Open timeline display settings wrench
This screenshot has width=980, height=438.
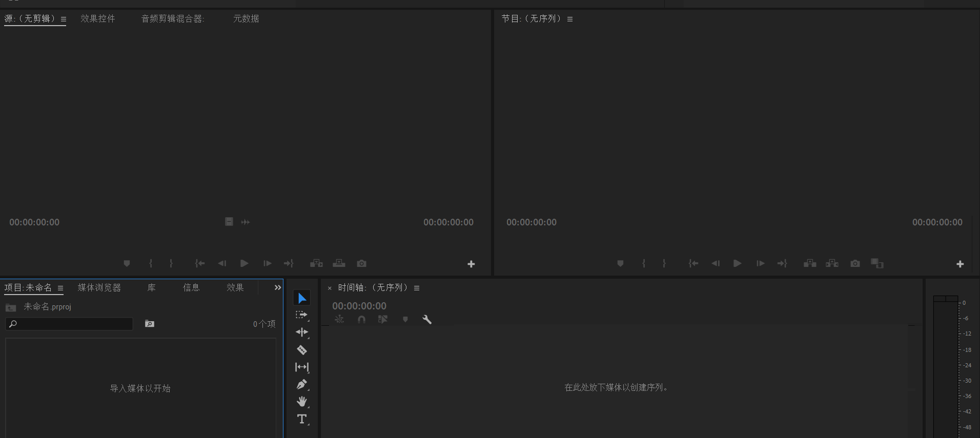pos(427,319)
